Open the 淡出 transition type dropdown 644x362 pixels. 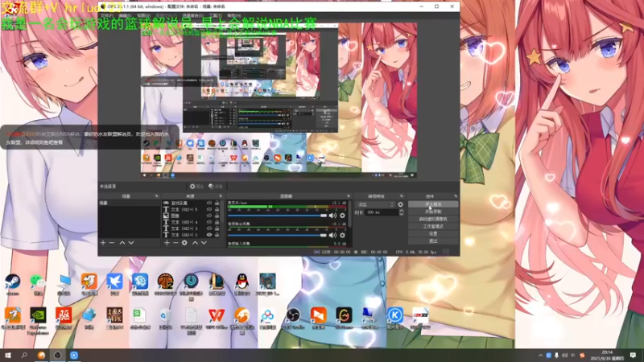tap(375, 204)
